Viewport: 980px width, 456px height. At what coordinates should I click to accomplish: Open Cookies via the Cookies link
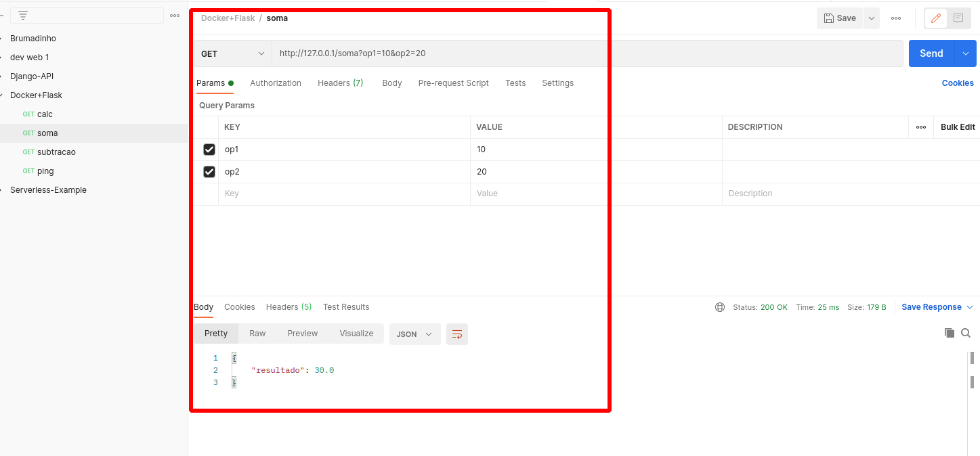coord(957,83)
